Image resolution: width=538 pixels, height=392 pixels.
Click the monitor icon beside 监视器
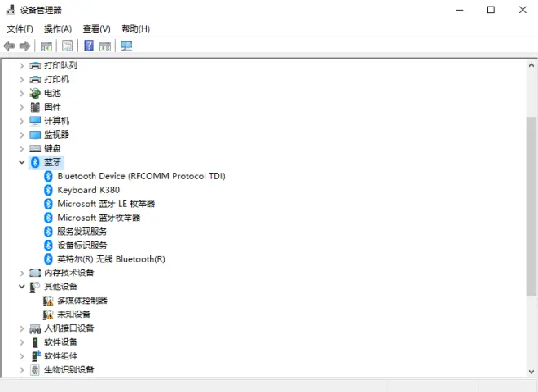point(35,134)
